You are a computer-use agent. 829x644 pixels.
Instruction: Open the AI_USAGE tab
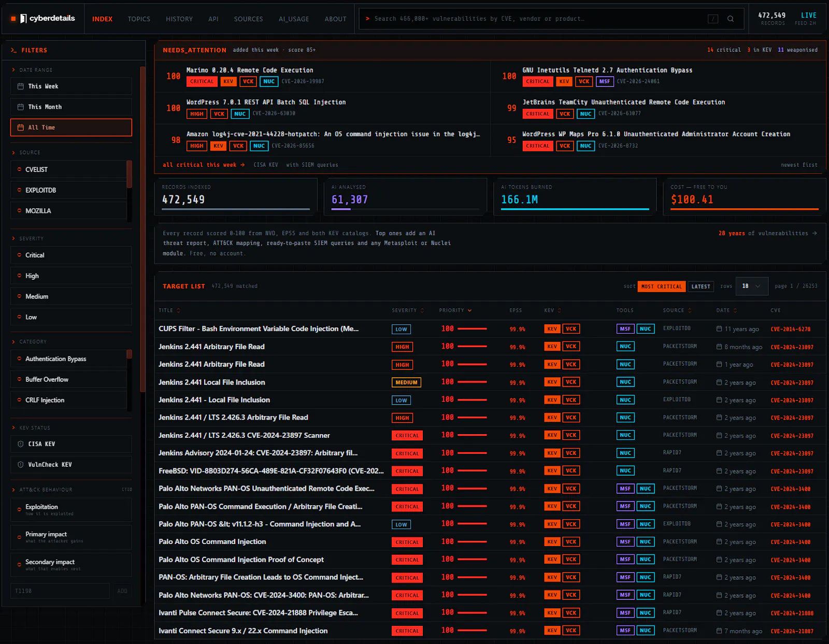[294, 19]
